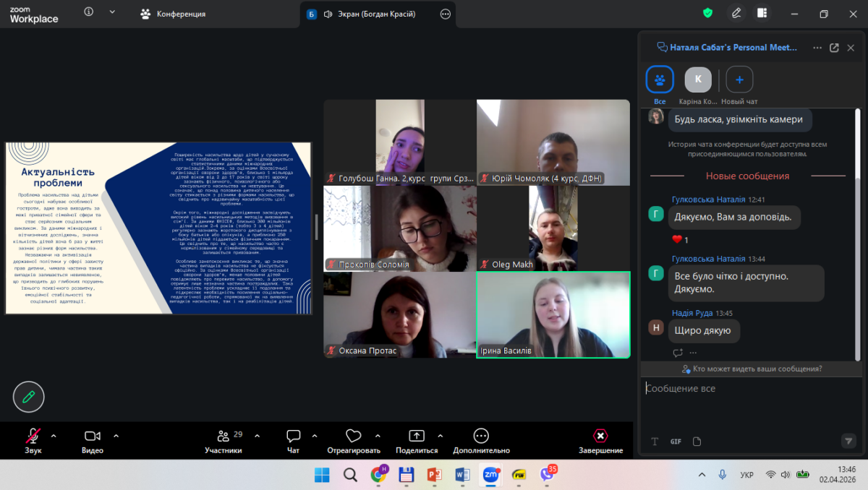Expand participants options arrow beside Участники
The image size is (868, 490).
258,436
